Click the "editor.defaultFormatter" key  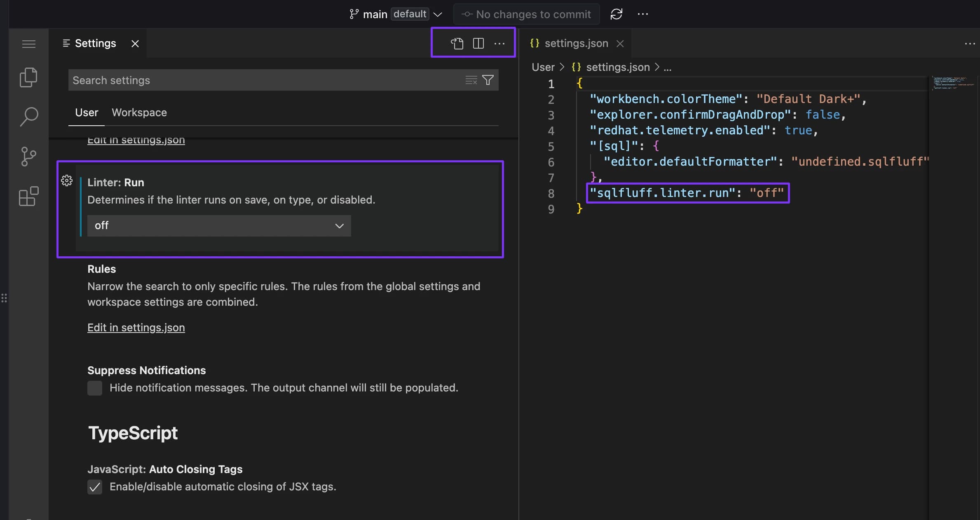pos(690,162)
